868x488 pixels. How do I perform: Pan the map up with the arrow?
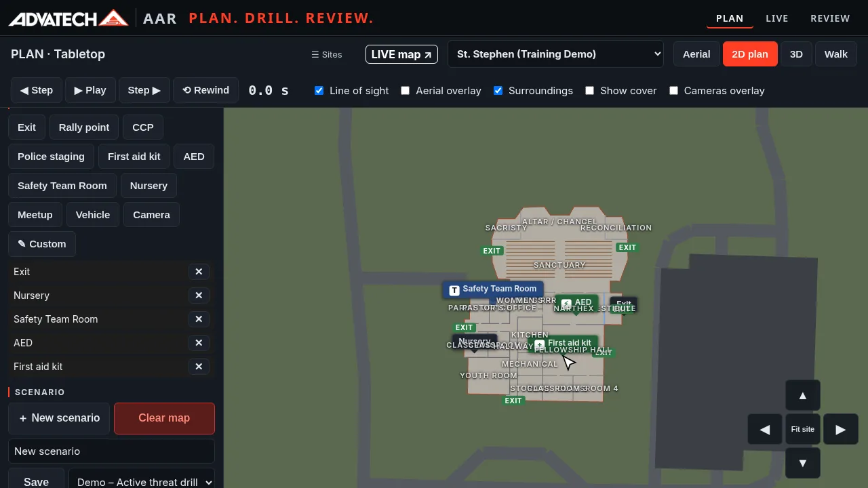tap(803, 396)
